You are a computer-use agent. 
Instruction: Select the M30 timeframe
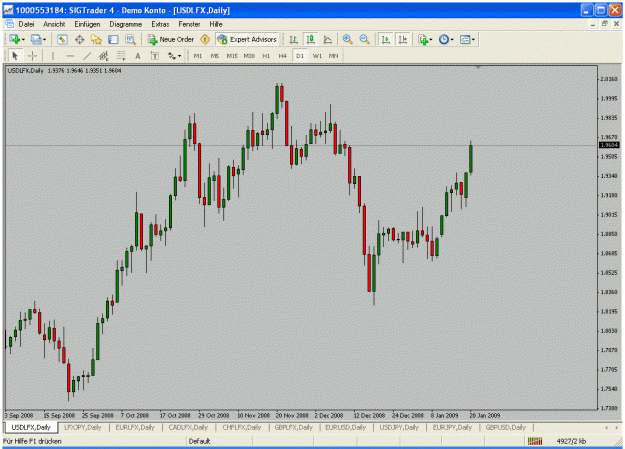point(249,56)
